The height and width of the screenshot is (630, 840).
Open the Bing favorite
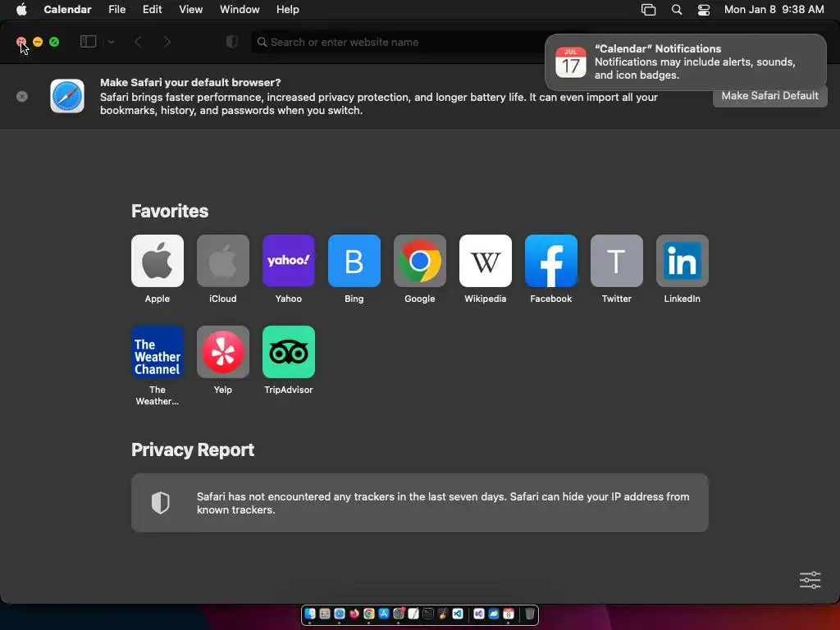(354, 261)
